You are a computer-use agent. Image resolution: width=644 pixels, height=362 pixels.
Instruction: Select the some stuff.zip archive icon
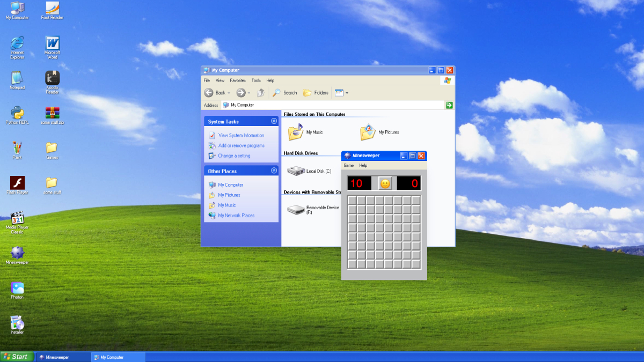[x=52, y=113]
